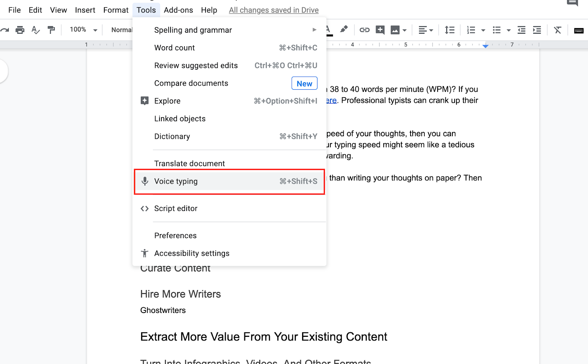Open Explore from the Tools menu
This screenshot has width=588, height=364.
(x=229, y=101)
